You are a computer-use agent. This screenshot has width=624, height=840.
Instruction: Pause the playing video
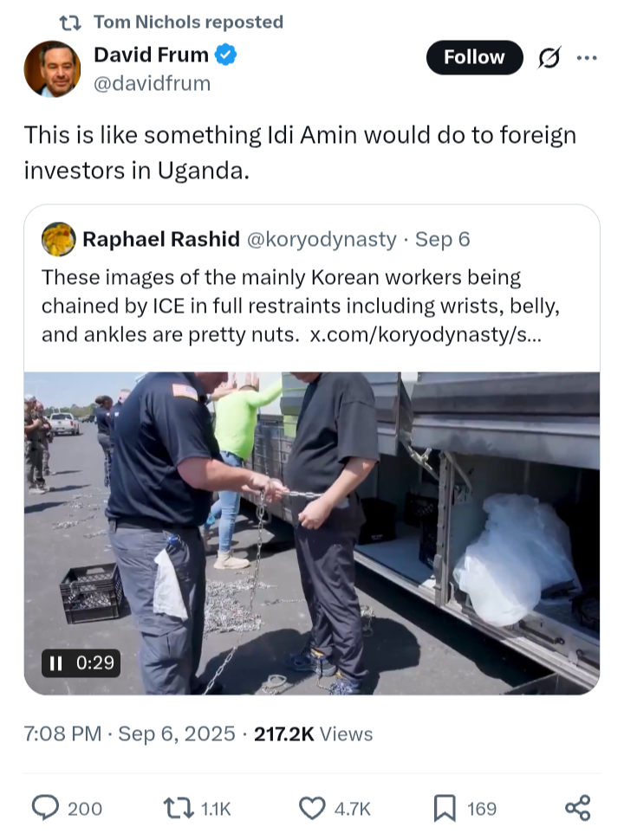tap(56, 663)
